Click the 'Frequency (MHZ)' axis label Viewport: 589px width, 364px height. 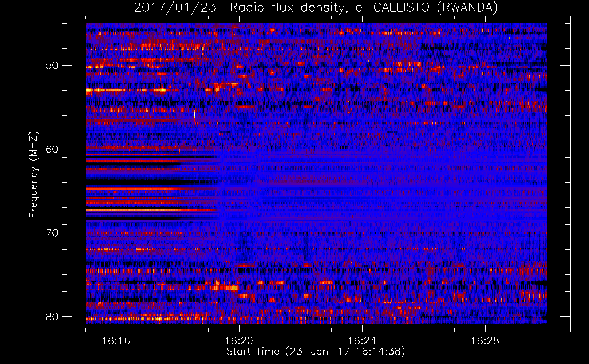click(33, 175)
